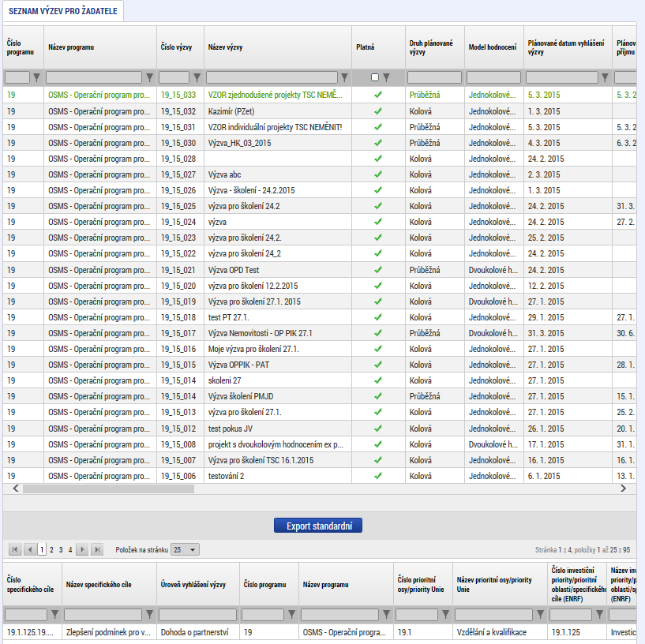Open Položek na stránku dropdown

[x=185, y=549]
